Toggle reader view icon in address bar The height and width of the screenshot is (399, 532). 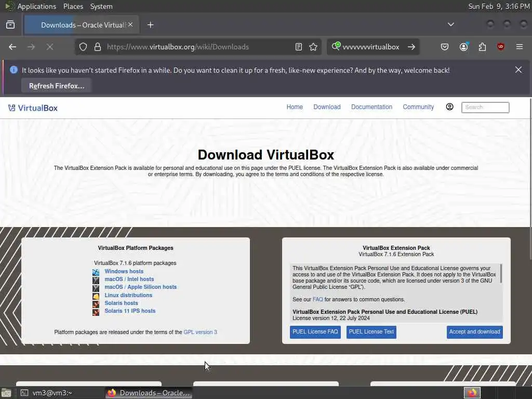[x=299, y=47]
